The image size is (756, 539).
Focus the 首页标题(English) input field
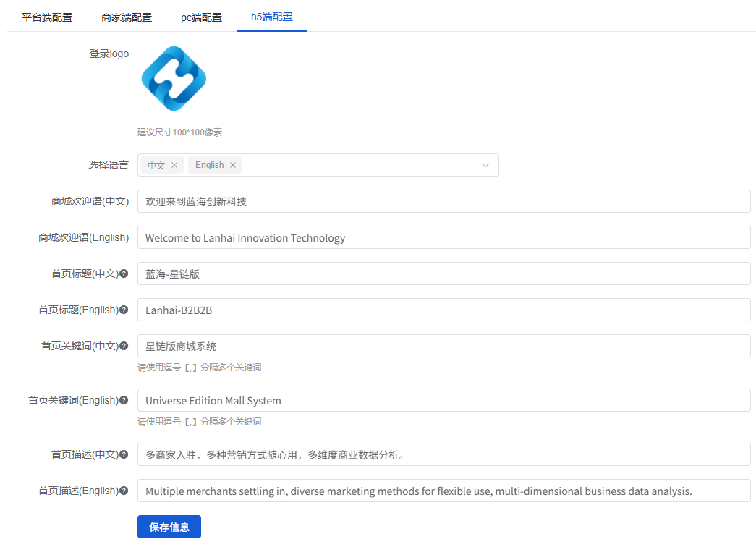[443, 310]
